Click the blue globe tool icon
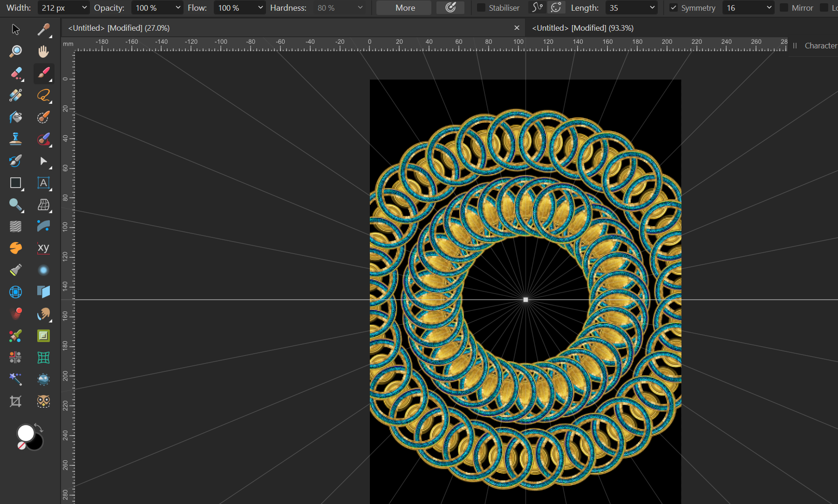838x504 pixels. tap(15, 292)
